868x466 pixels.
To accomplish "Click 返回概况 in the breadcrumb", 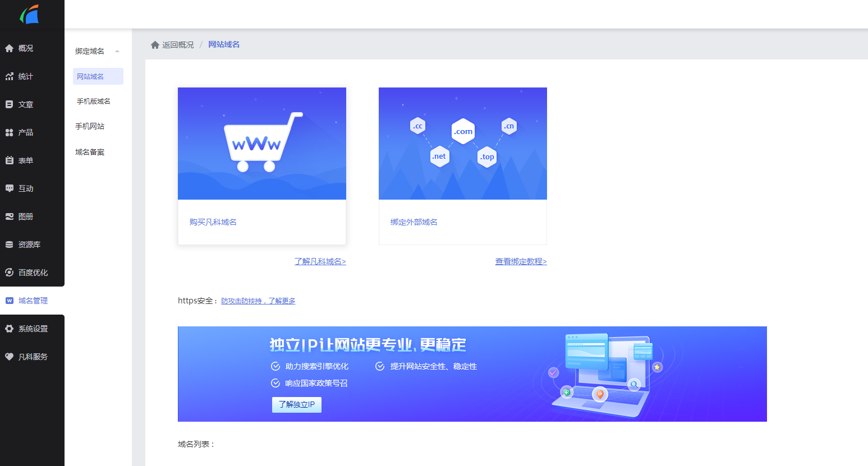I will [x=177, y=44].
